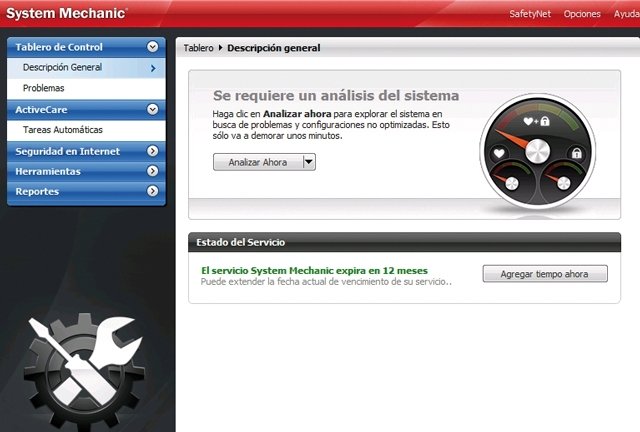
Task: Open the Ayuda menu
Action: (x=627, y=14)
